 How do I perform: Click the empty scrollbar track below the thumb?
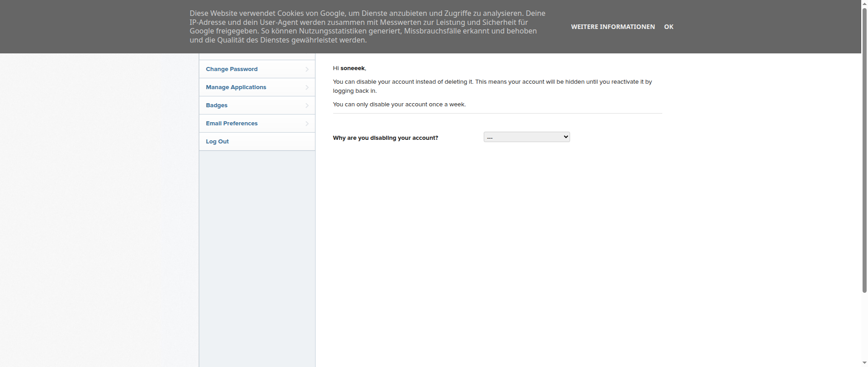click(864, 326)
